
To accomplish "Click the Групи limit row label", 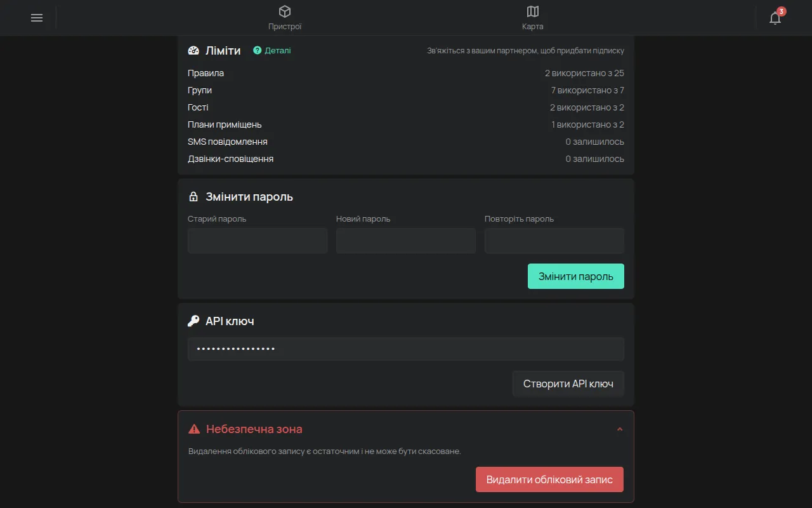I will pos(200,90).
